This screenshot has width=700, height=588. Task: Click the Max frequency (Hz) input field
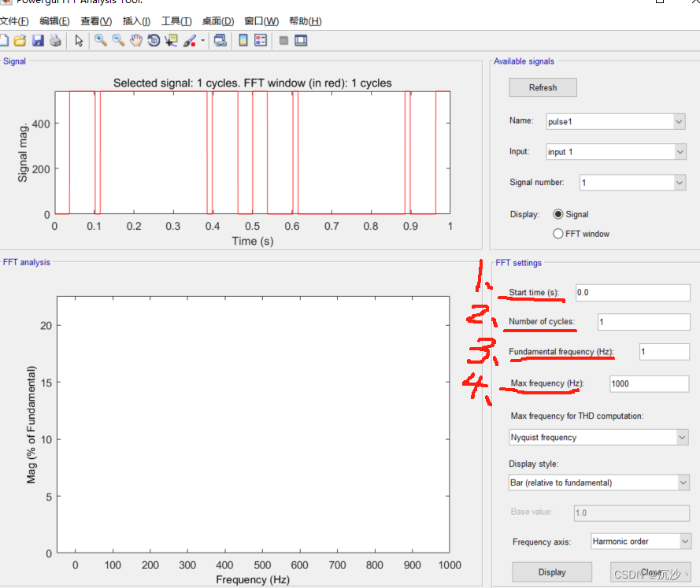coord(650,383)
